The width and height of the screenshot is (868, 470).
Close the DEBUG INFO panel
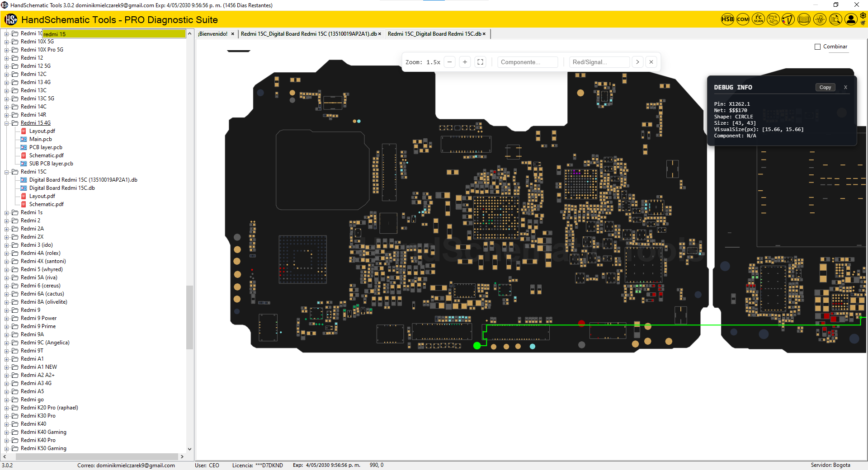[845, 87]
